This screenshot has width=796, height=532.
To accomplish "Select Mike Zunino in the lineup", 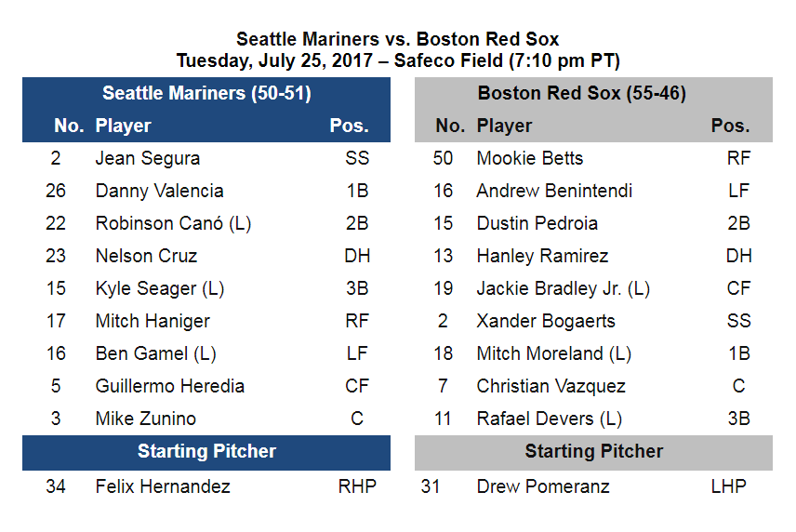I will pos(145,419).
